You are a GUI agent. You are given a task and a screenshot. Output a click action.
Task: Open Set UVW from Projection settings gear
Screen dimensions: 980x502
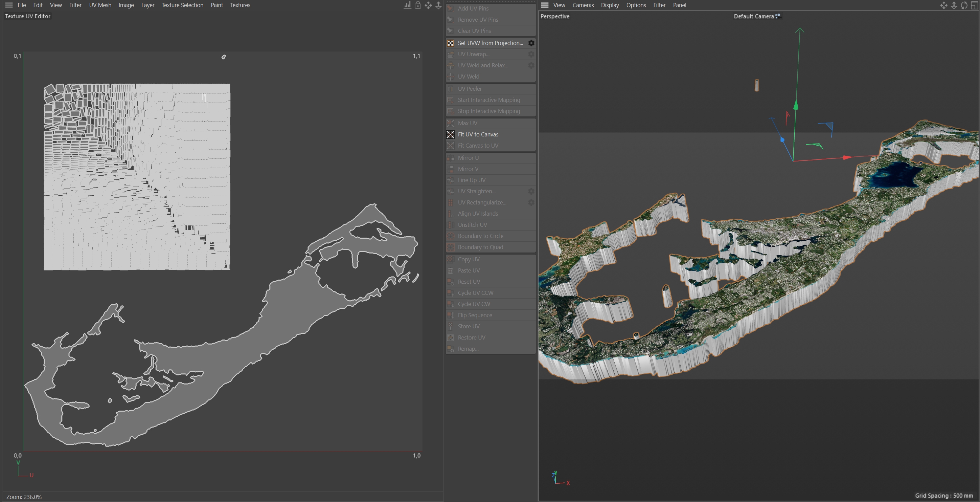point(531,43)
